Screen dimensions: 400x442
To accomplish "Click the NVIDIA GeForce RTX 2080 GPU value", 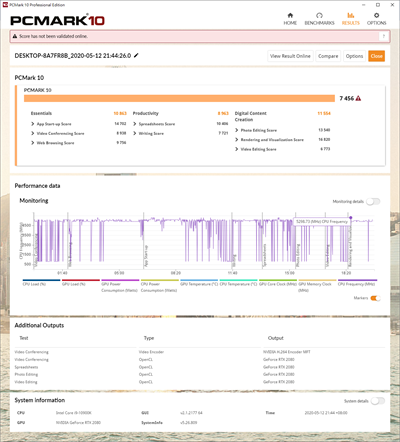I will [x=78, y=422].
